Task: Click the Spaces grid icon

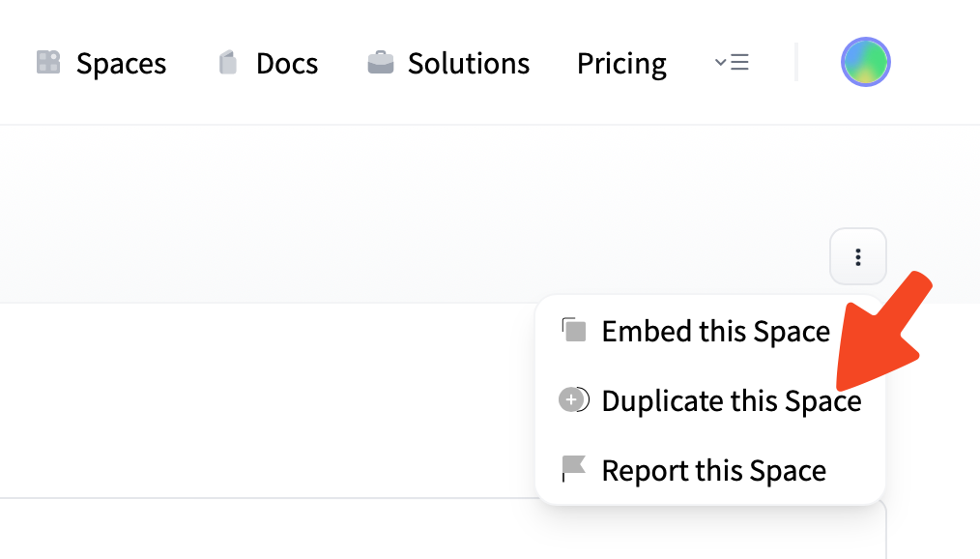Action: tap(48, 63)
